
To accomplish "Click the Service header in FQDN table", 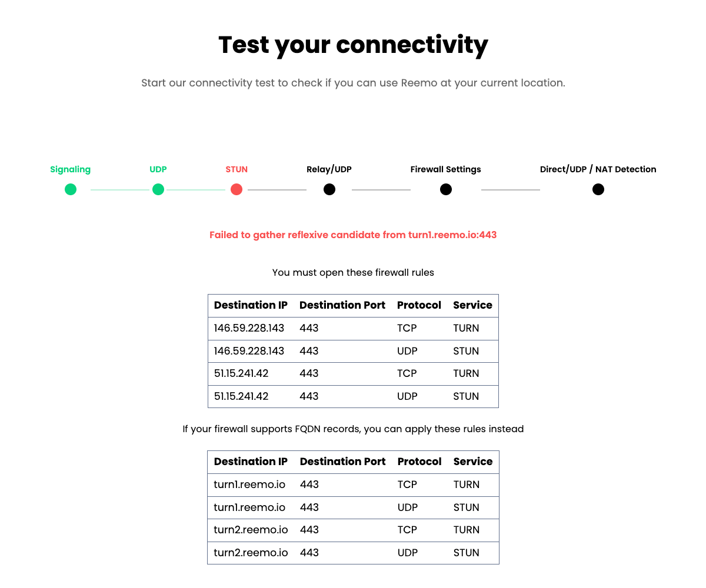I will coord(472,462).
